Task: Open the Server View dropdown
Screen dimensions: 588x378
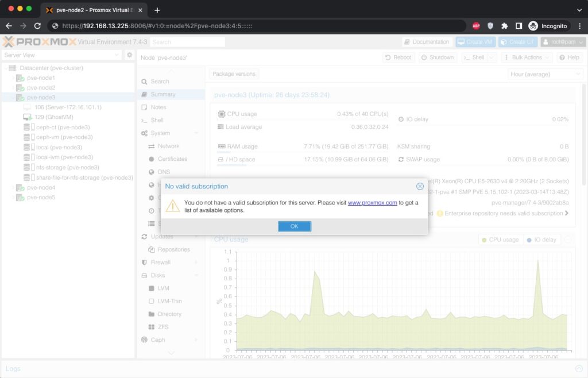Action: click(61, 55)
